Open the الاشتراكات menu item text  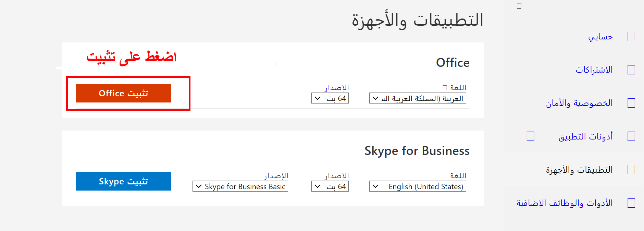click(x=594, y=70)
